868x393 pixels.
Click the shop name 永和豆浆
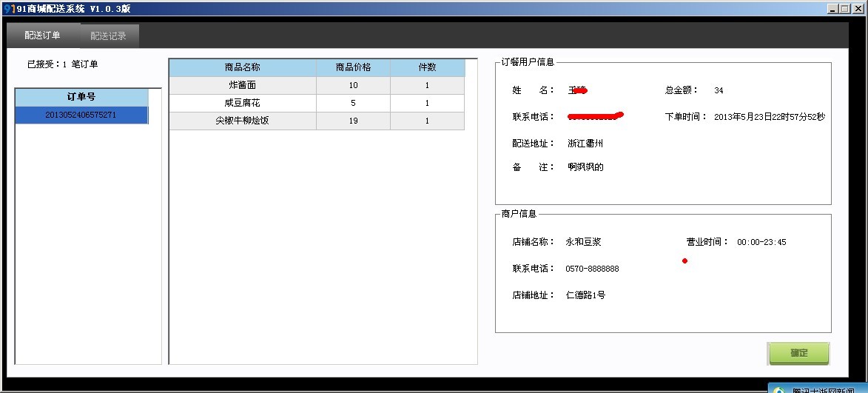(x=583, y=242)
